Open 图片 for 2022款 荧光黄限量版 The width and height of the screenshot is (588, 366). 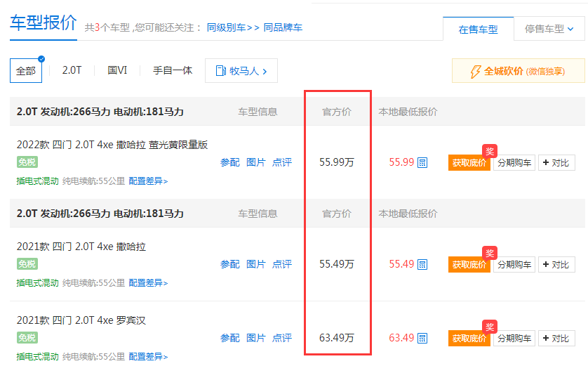coord(255,162)
